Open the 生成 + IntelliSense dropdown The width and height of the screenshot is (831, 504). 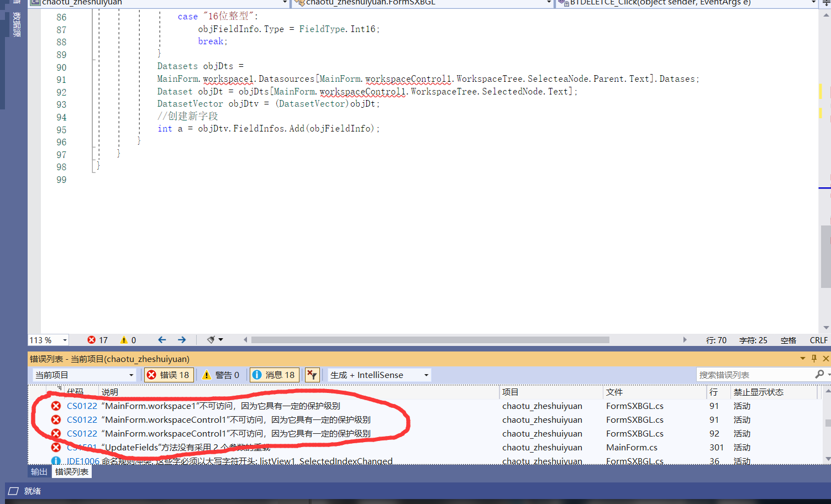click(380, 375)
